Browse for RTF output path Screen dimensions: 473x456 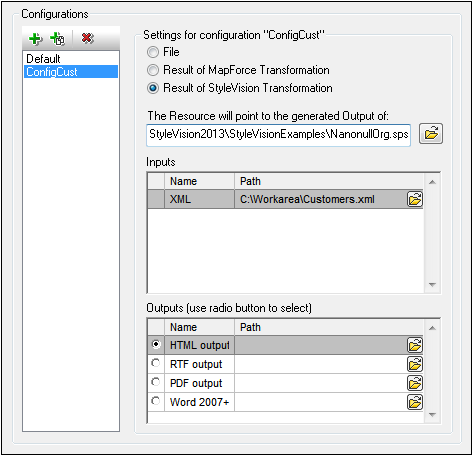[415, 364]
